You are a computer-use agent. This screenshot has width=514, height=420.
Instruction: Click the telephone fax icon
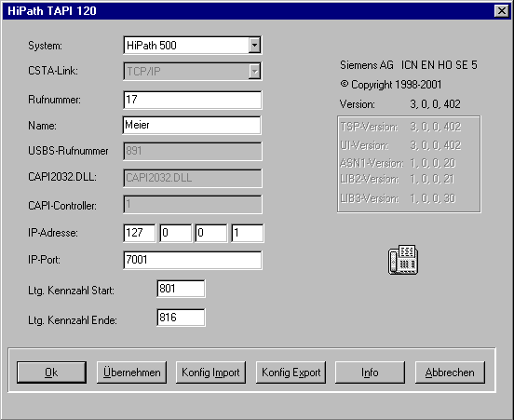403,260
